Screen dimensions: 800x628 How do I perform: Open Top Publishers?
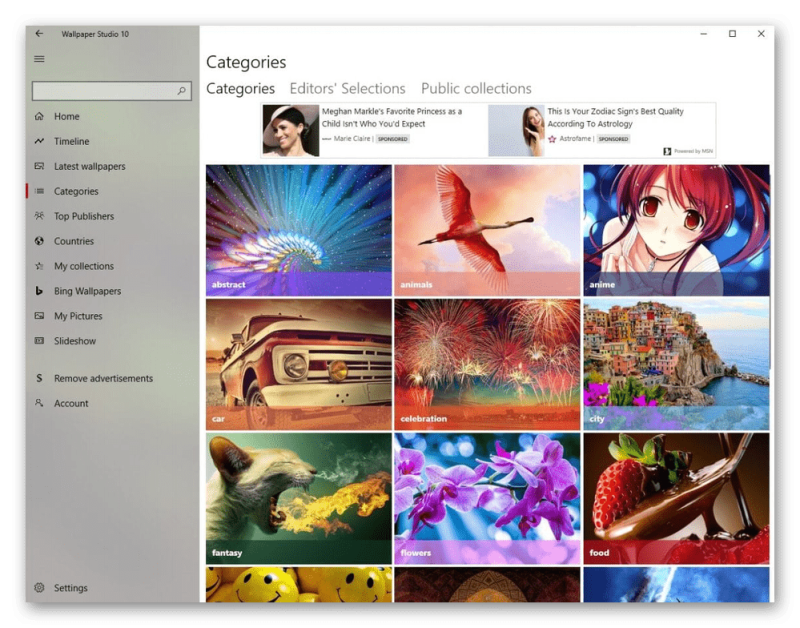click(112, 216)
